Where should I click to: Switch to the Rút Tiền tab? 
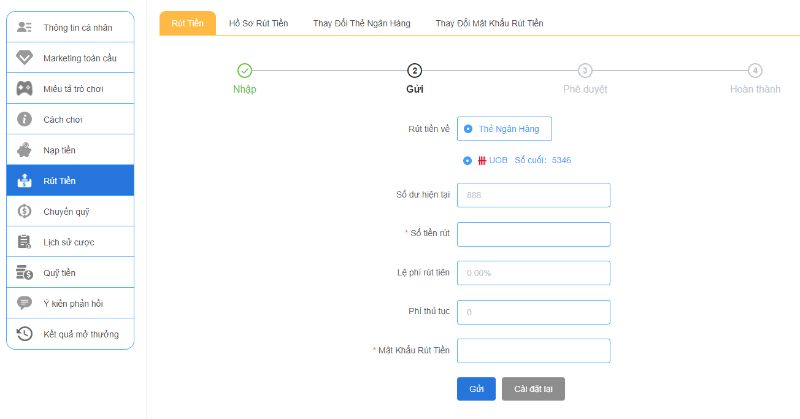point(187,23)
